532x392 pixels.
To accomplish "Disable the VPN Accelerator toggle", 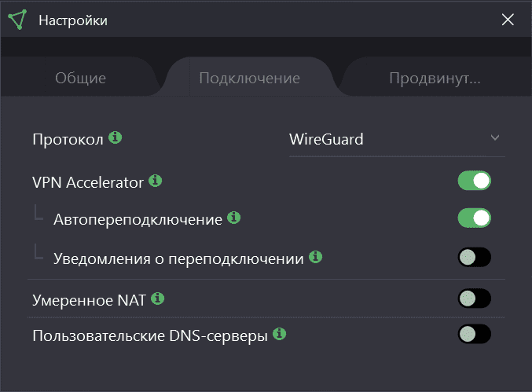I will (475, 181).
